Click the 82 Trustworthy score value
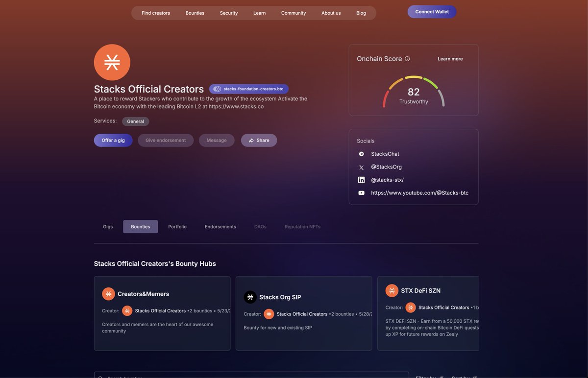The width and height of the screenshot is (588, 378). pos(414,95)
